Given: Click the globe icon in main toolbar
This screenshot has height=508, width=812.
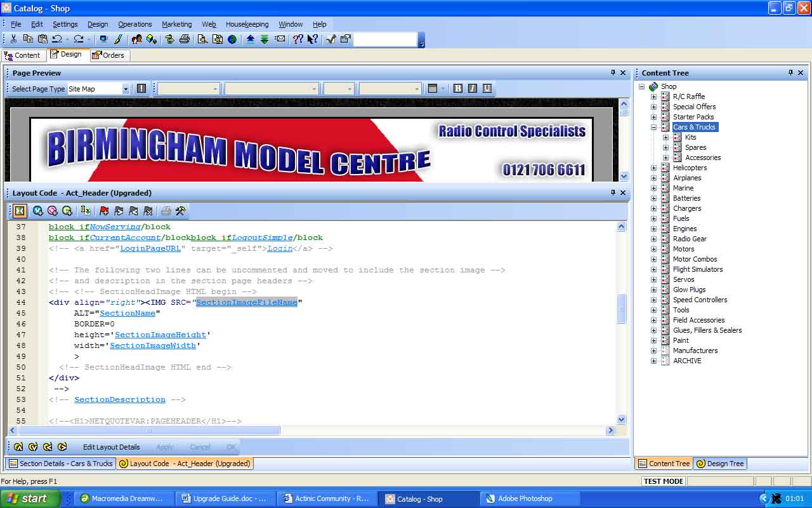Looking at the screenshot, I should 233,39.
